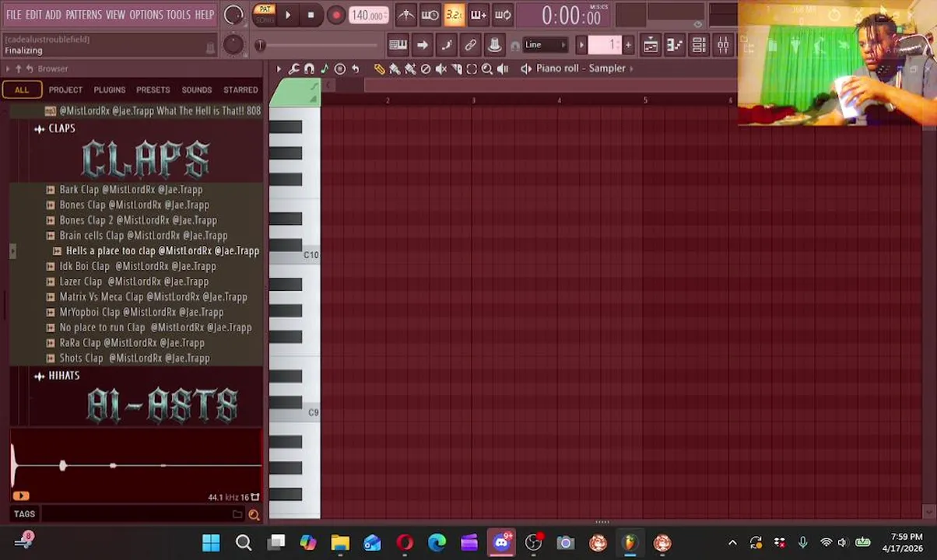Open the view mixer icon
This screenshot has height=560, width=937.
[x=723, y=45]
